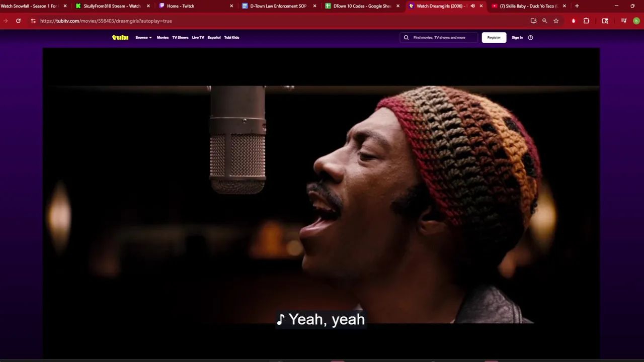Open site information icon beside URL
This screenshot has height=362, width=644.
click(33, 21)
